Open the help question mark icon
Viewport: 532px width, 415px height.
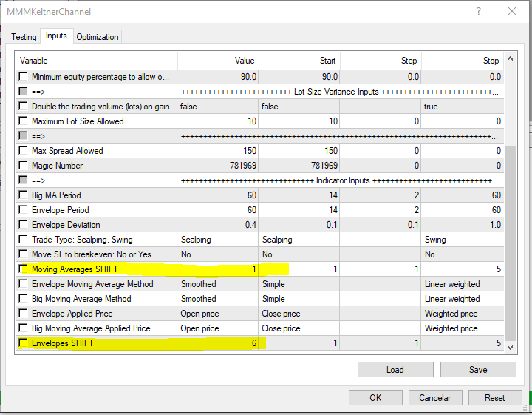(478, 12)
